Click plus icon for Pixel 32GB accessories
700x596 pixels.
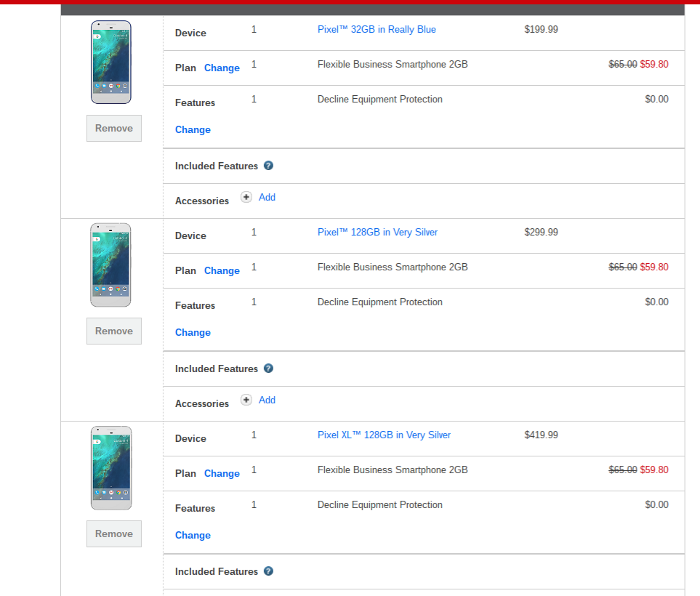click(246, 197)
